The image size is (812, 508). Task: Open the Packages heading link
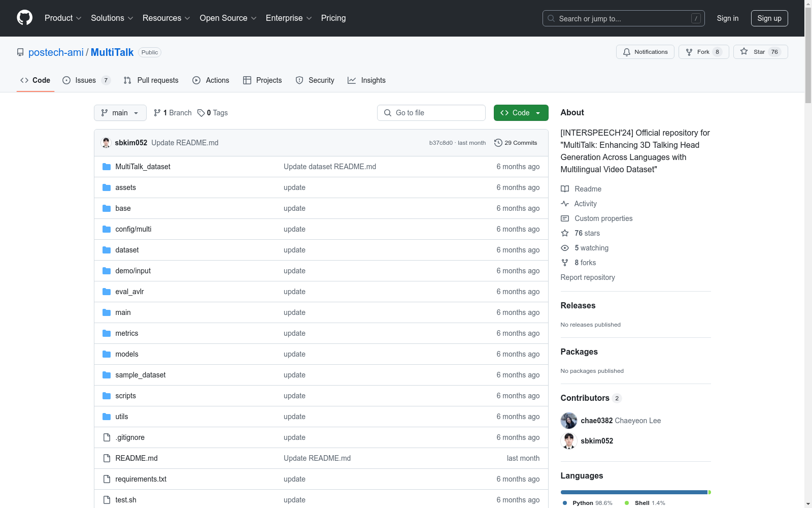click(x=579, y=352)
